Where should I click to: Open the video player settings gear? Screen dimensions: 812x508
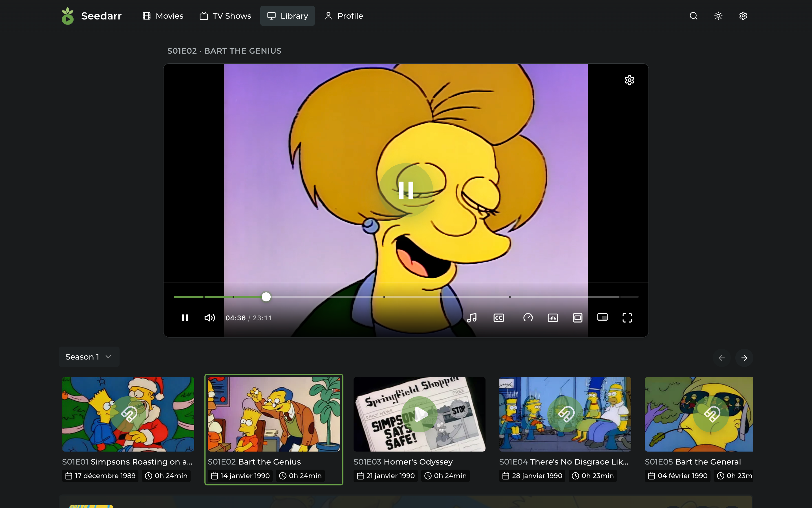[630, 80]
